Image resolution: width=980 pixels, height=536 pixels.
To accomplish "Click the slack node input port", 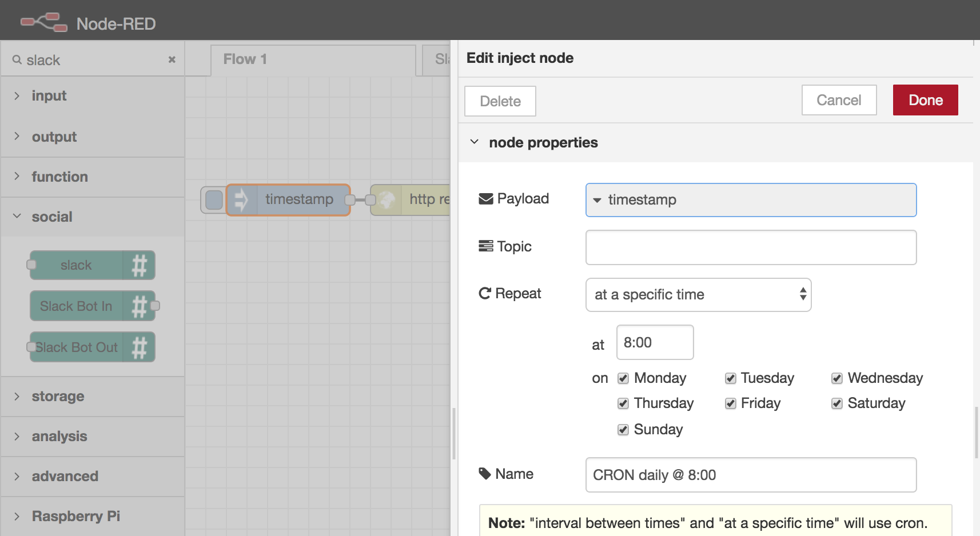I will pos(31,265).
